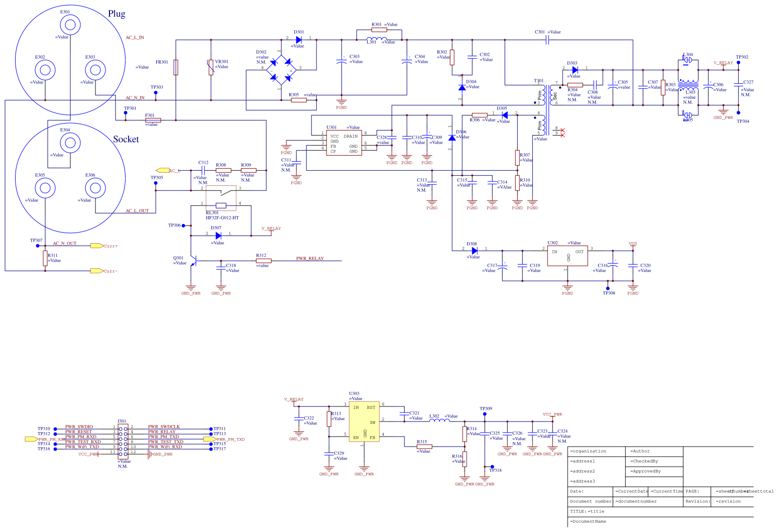Screen dimensions: 779x532
Task: Select the T301 transformer symbol
Action: pyautogui.click(x=547, y=110)
